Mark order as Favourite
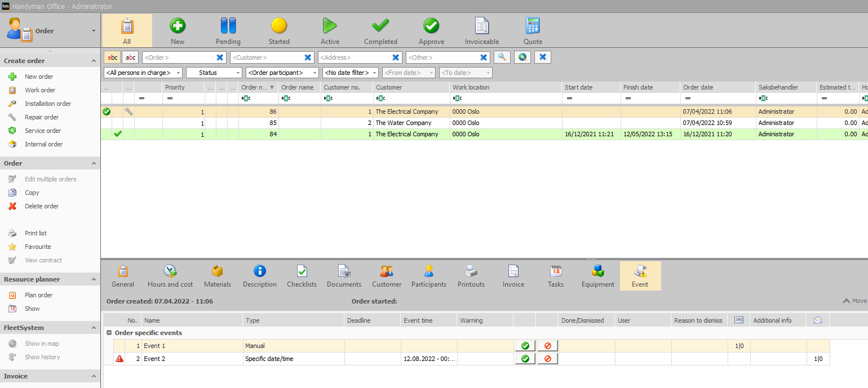 pyautogui.click(x=38, y=247)
